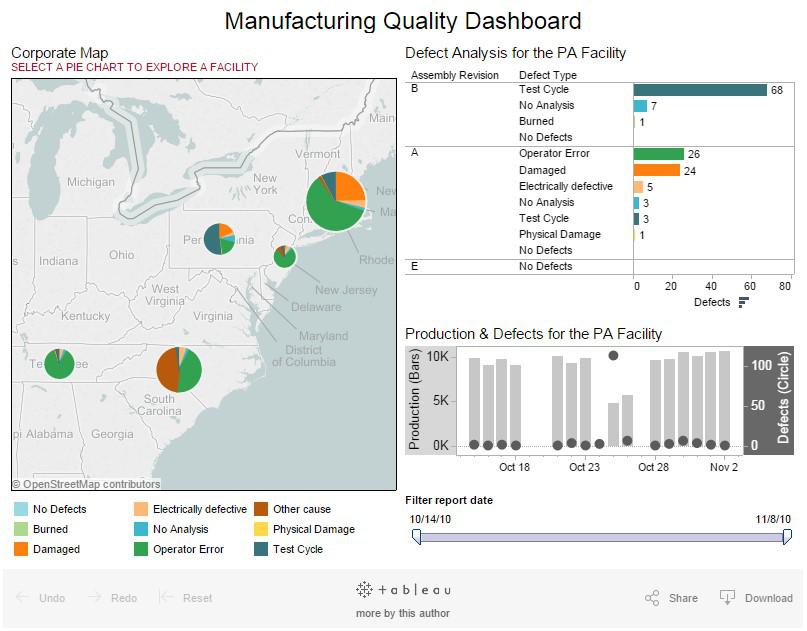Click the left handle of date slider
807x631 pixels.
[x=416, y=537]
